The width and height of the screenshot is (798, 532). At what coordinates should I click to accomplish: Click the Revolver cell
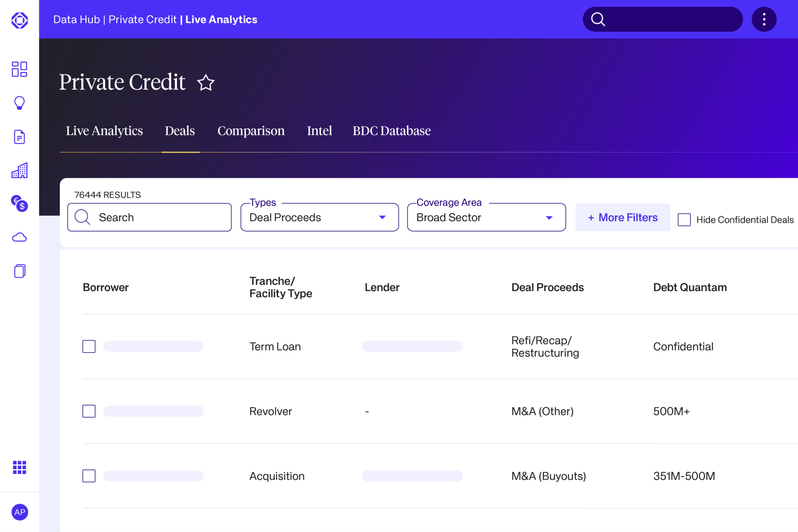271,411
